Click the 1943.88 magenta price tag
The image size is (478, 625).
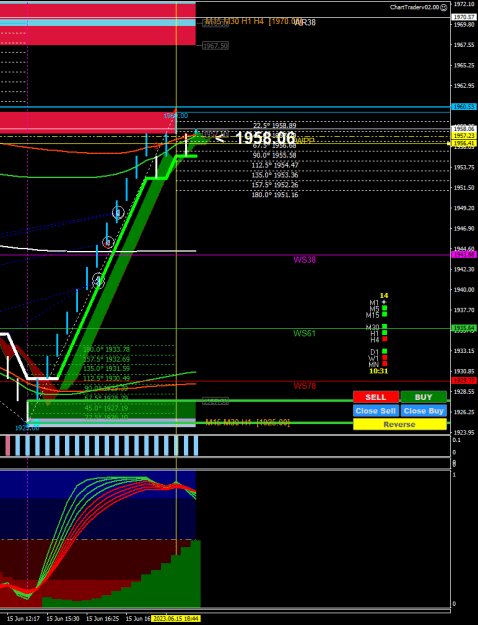464,255
